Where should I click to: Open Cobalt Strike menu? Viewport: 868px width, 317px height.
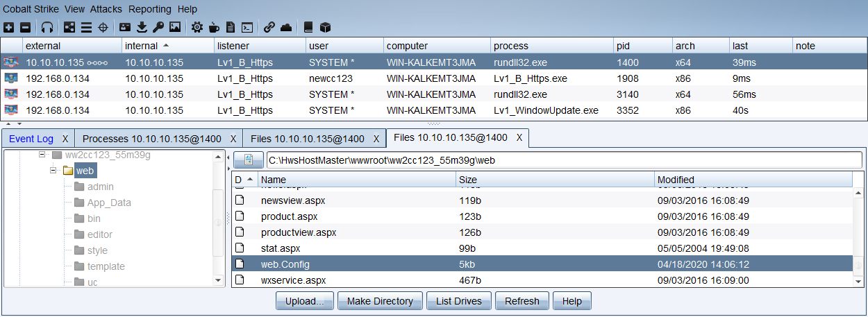31,9
